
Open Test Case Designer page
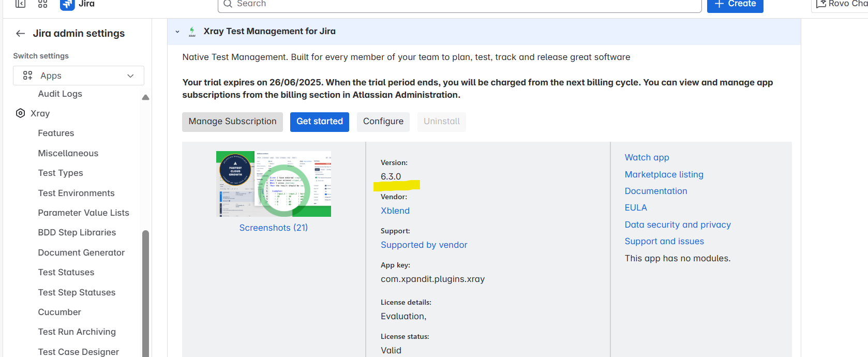coord(79,352)
